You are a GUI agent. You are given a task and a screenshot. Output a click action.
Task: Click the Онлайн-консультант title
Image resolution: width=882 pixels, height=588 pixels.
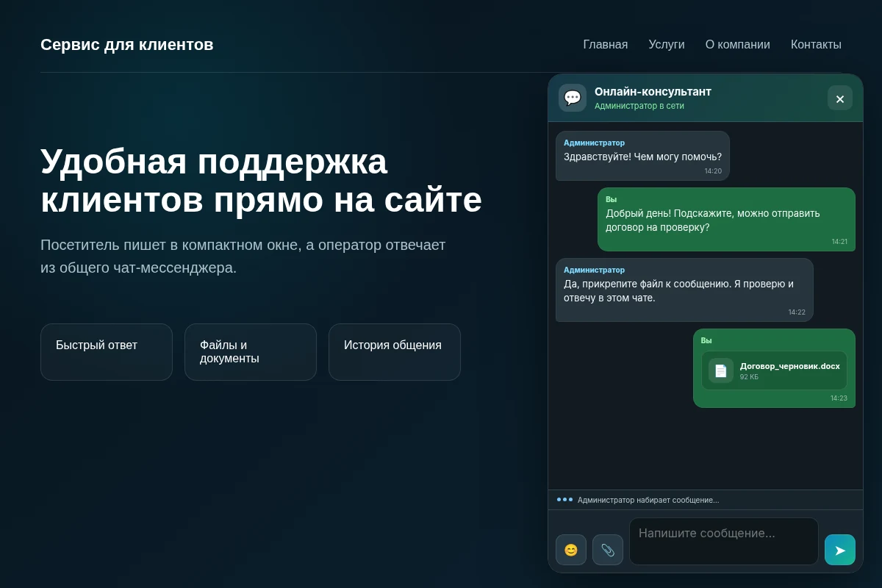pyautogui.click(x=653, y=92)
